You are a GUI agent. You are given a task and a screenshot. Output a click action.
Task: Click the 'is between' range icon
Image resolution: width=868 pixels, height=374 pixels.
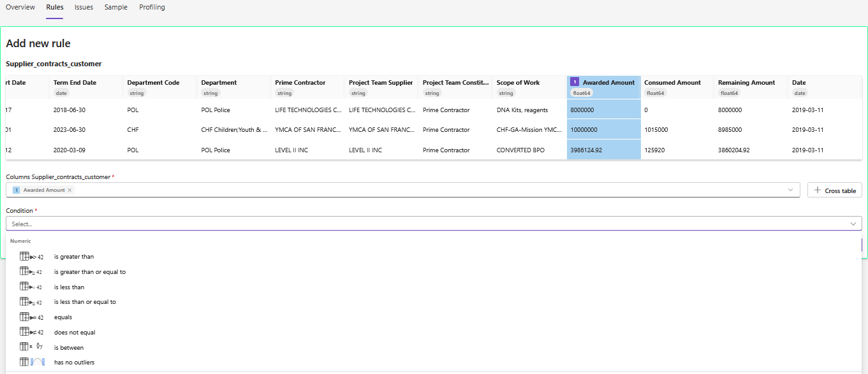[x=31, y=347]
